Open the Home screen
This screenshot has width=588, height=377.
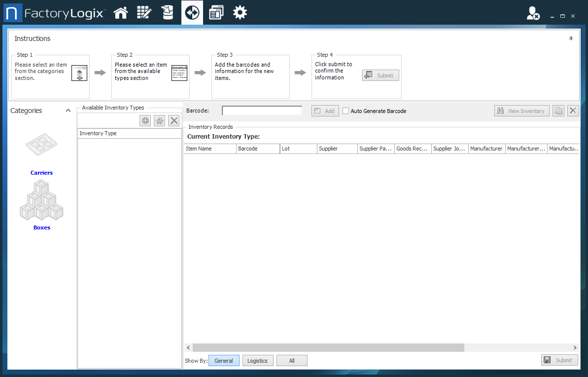121,12
